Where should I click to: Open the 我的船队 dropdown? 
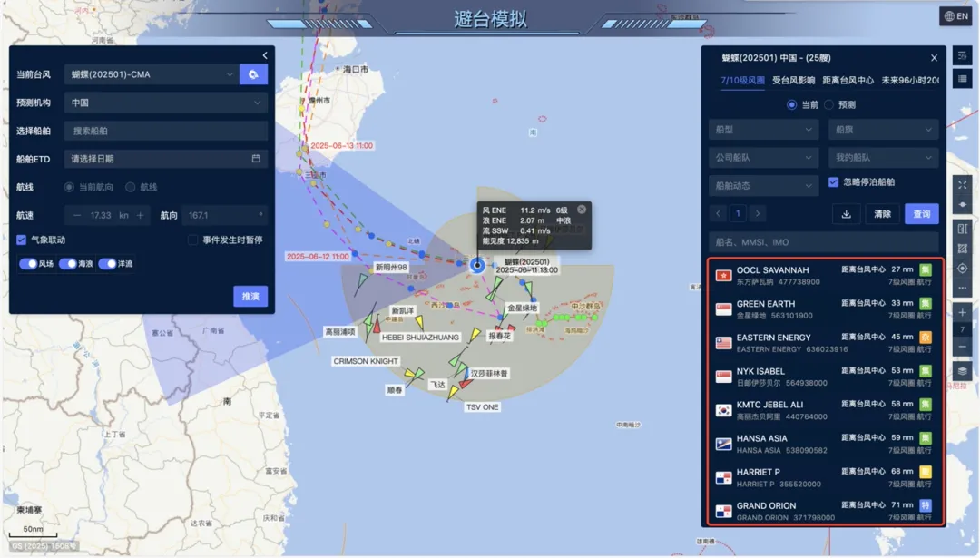tap(884, 158)
